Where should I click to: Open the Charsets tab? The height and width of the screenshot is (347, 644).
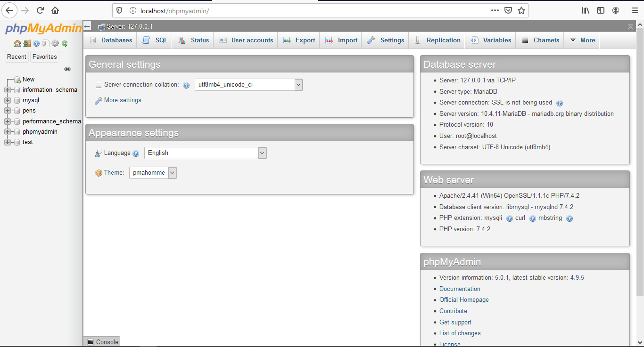tap(540, 40)
